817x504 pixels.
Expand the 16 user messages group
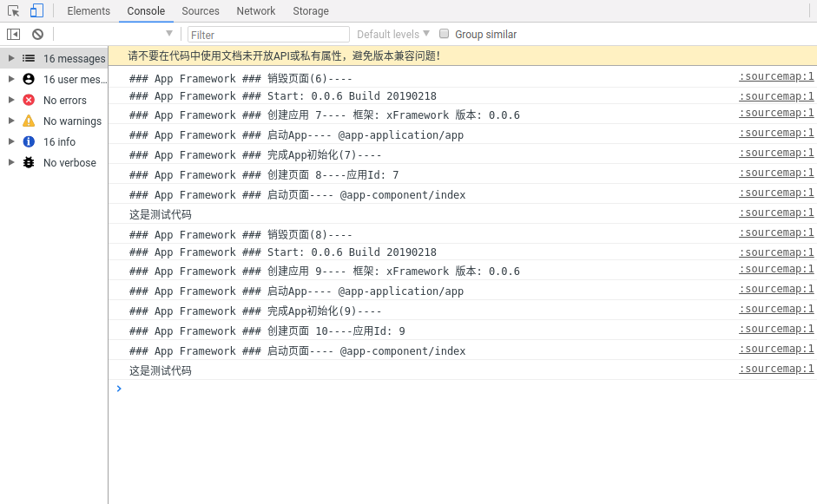[11, 79]
